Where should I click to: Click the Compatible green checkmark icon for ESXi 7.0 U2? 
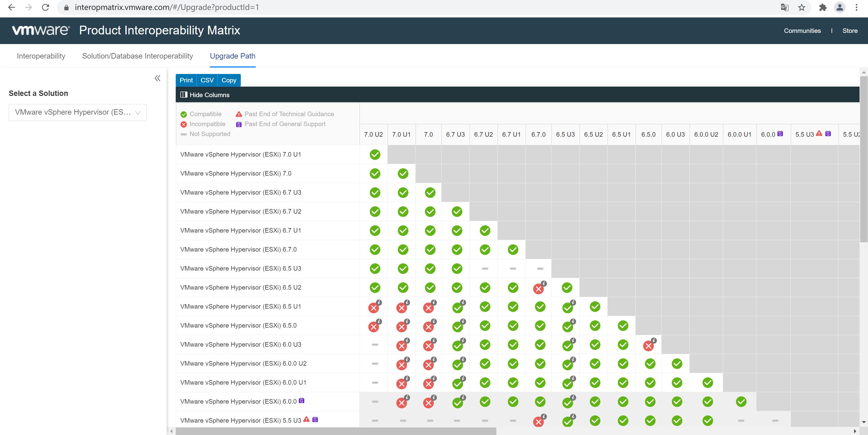(375, 155)
